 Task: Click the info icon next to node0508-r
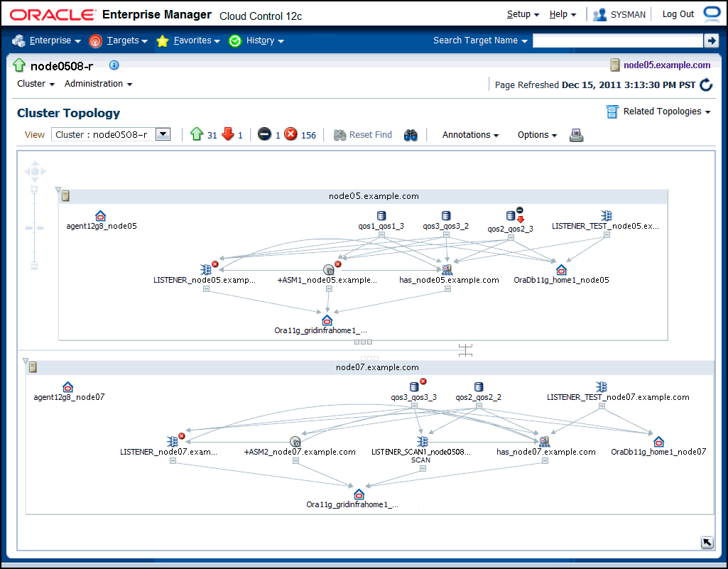coord(114,65)
